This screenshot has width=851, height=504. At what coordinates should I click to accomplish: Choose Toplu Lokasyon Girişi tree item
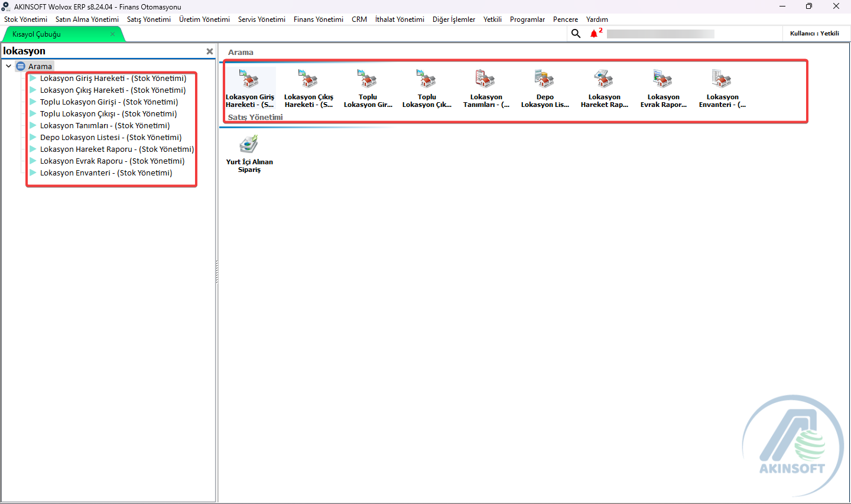click(x=109, y=102)
